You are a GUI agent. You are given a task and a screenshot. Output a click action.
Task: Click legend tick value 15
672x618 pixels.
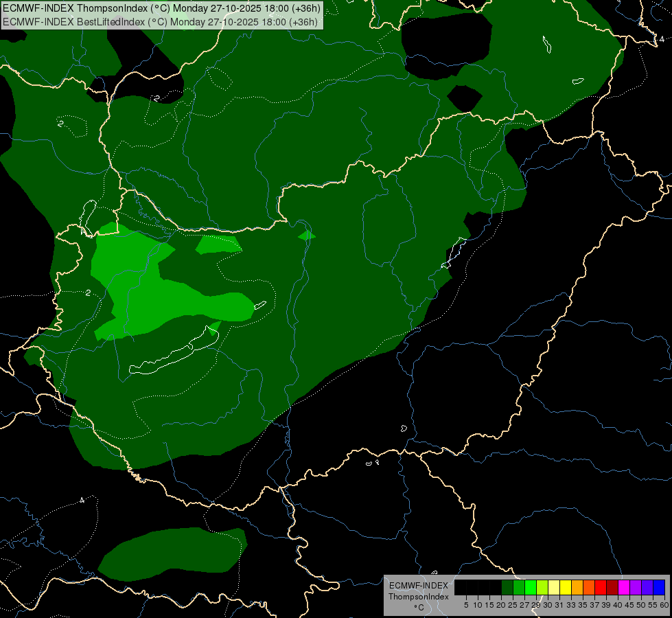[489, 605]
